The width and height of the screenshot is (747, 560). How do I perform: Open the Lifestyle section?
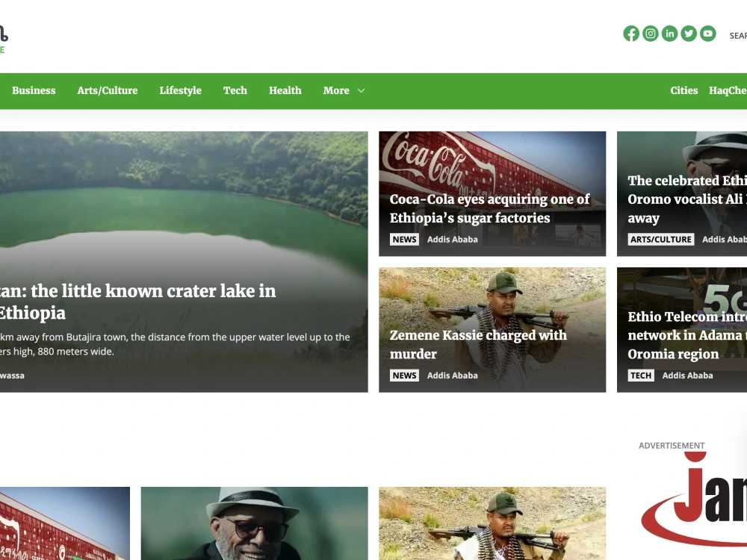(x=180, y=90)
